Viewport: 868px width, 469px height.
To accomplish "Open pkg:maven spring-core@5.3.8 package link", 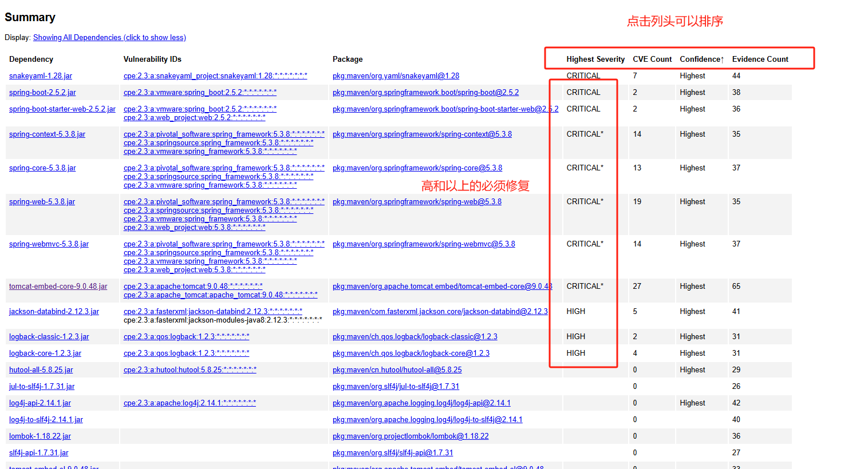I will pos(417,168).
